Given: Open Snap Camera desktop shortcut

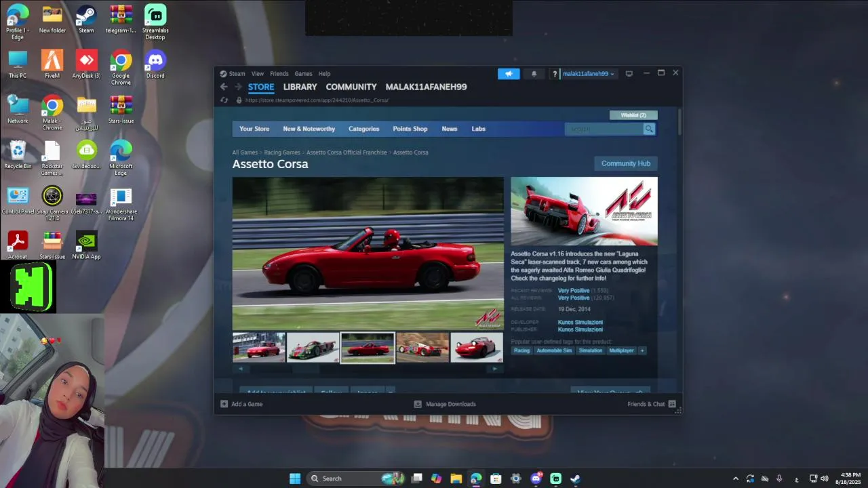Looking at the screenshot, I should click(x=52, y=203).
